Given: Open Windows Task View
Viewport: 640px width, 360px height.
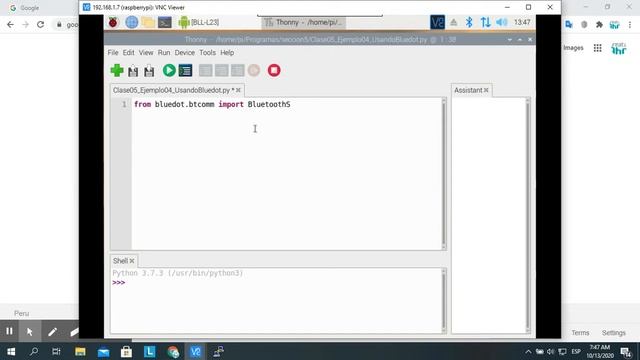Looking at the screenshot, I should click(x=56, y=351).
